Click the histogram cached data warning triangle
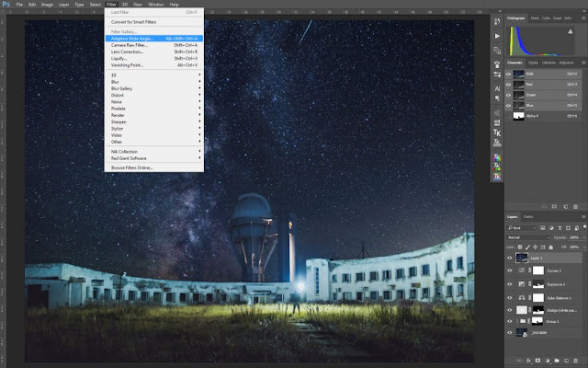The width and height of the screenshot is (588, 368). pos(571,32)
